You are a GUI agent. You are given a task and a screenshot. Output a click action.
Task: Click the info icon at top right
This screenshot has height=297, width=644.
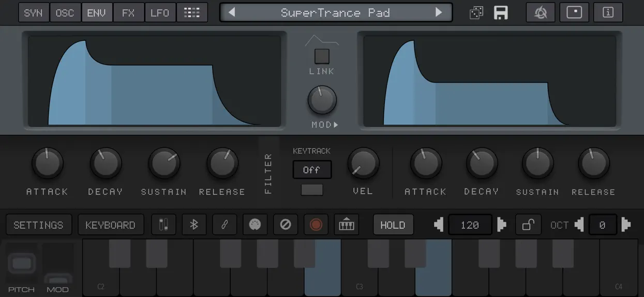(x=608, y=13)
